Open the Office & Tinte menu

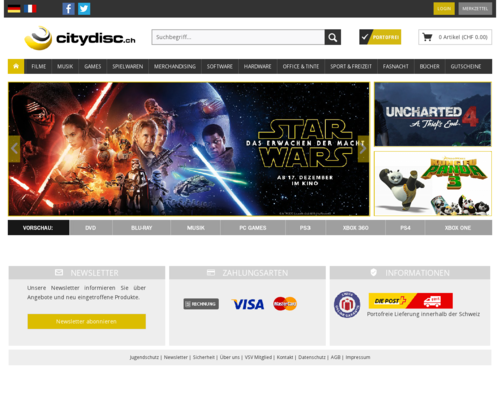[301, 66]
